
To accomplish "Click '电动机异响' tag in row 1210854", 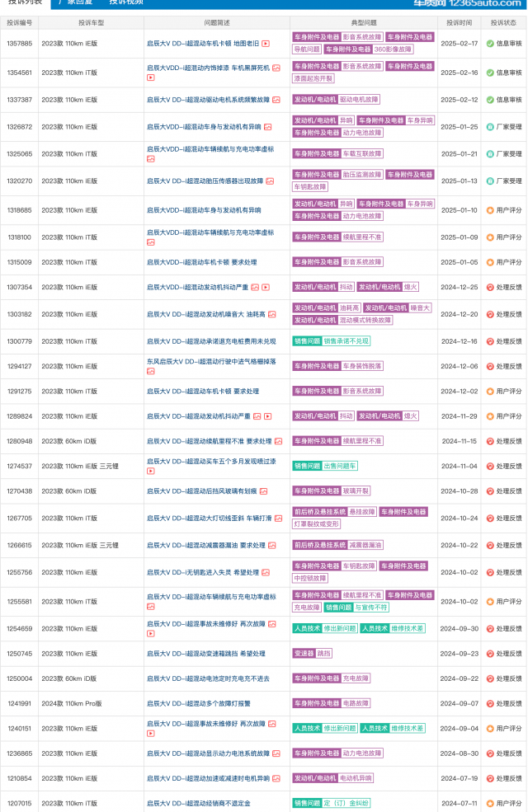I will [x=356, y=778].
